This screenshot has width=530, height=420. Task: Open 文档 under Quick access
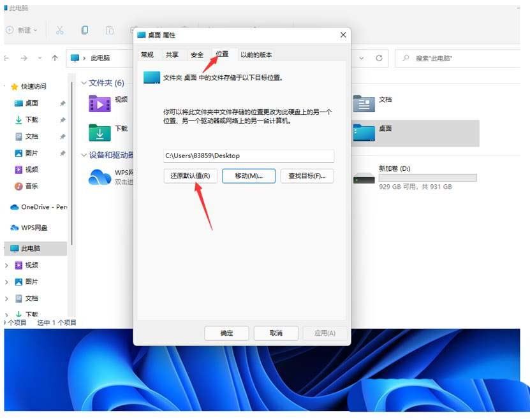[31, 136]
